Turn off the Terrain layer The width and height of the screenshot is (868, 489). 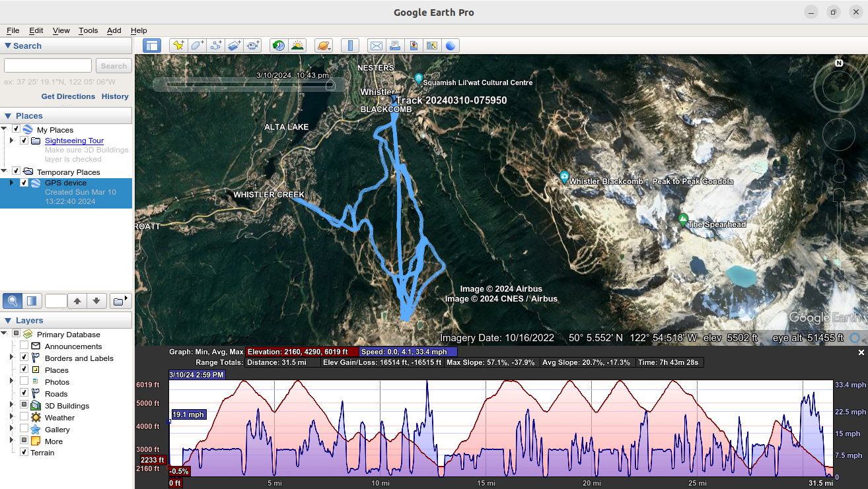(24, 452)
